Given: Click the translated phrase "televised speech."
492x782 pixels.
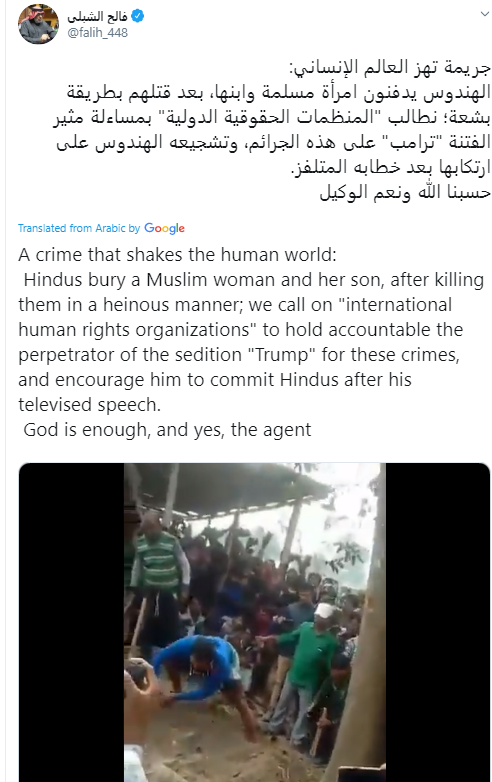Looking at the screenshot, I should (x=90, y=405).
